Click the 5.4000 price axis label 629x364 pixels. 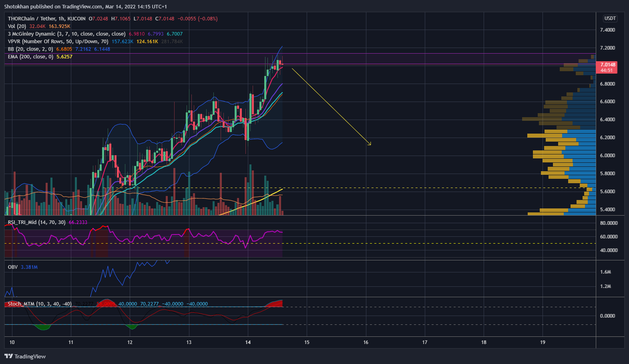[607, 210]
